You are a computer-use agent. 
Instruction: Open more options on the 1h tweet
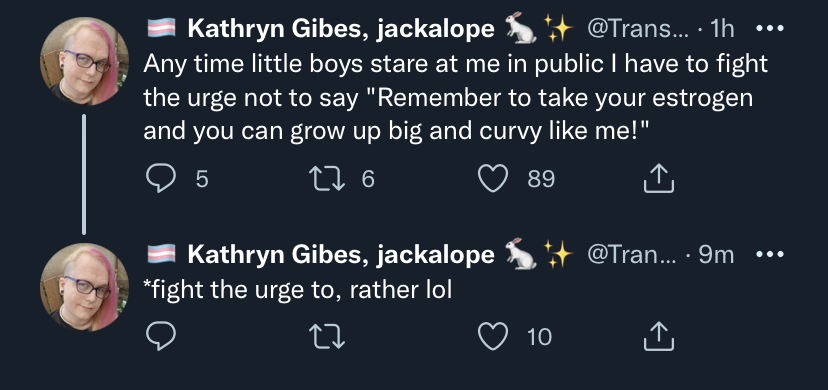point(770,29)
